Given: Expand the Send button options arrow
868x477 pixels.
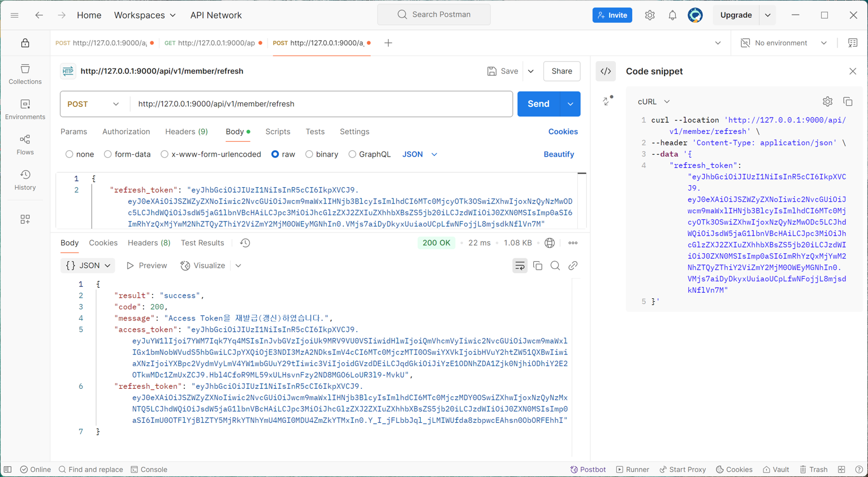Looking at the screenshot, I should click(570, 104).
